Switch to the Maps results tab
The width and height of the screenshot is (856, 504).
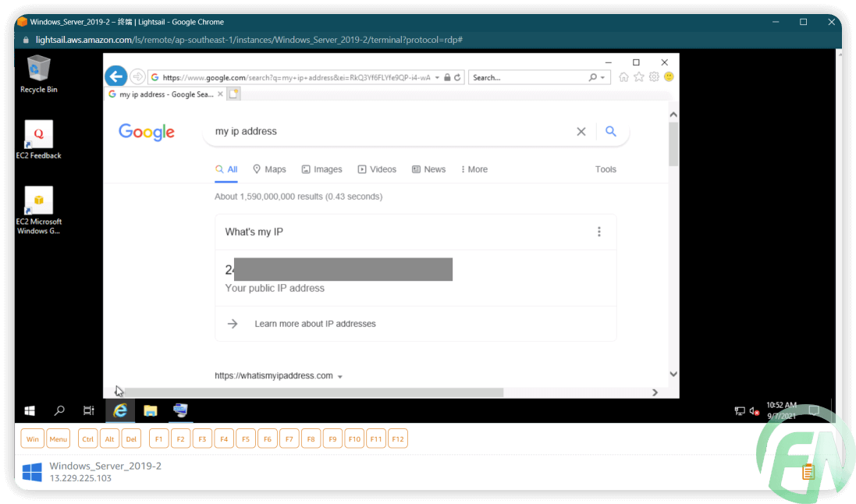click(269, 169)
